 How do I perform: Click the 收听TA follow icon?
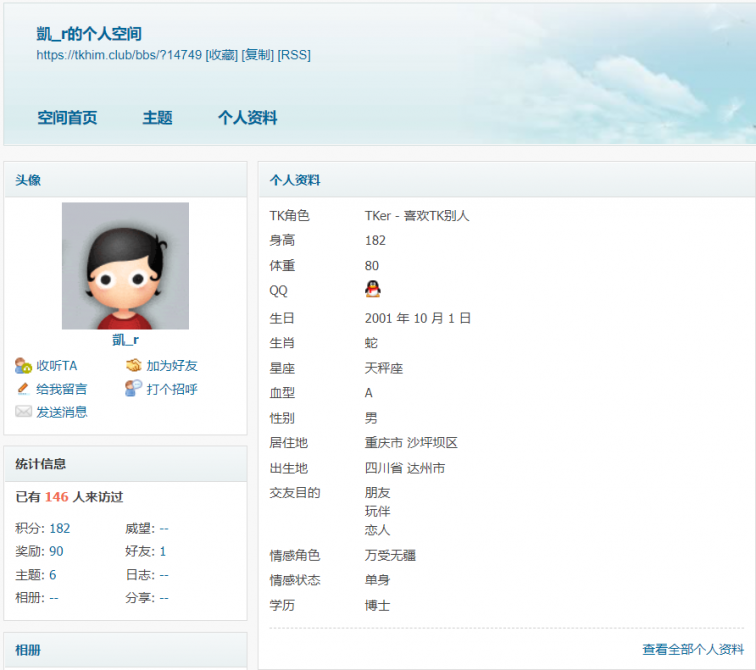coord(23,365)
